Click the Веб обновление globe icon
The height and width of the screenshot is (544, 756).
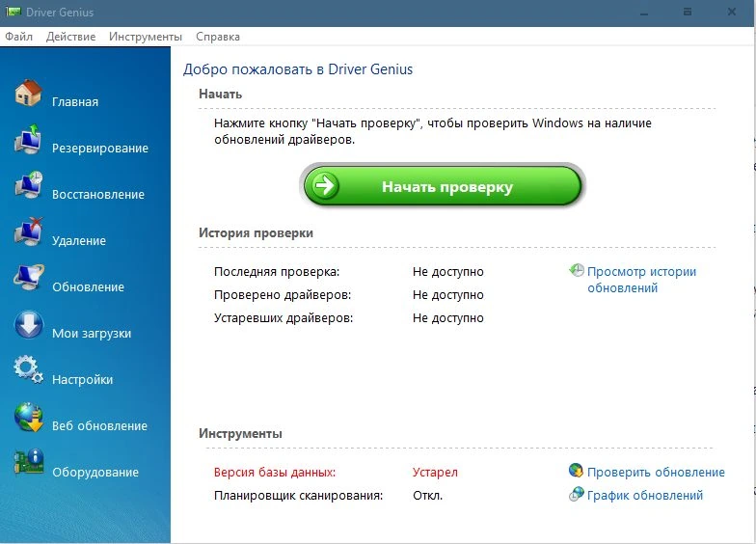(29, 417)
